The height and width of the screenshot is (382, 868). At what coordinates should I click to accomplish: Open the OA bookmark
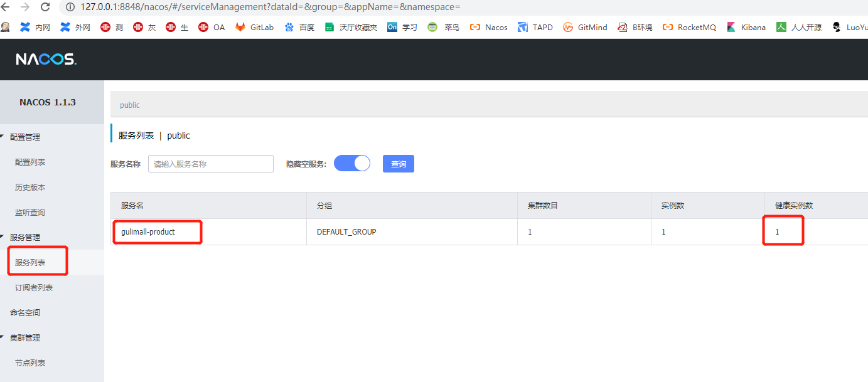coord(212,27)
